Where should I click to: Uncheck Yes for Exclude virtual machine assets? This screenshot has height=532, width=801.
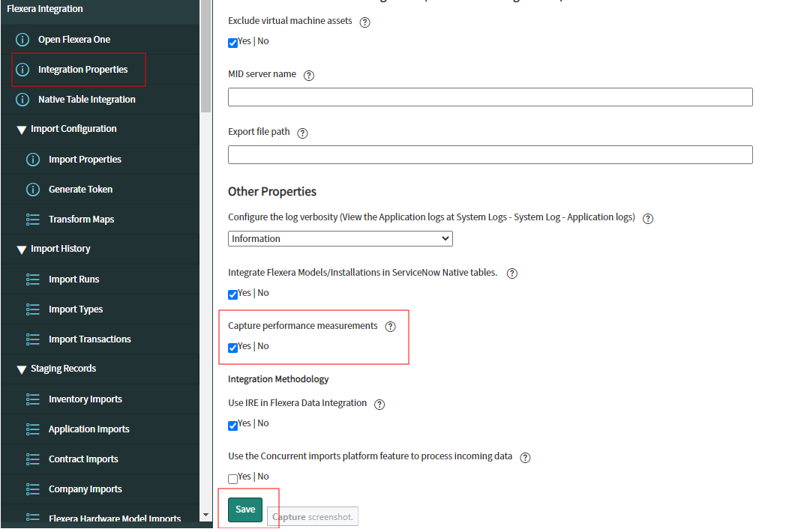coord(232,43)
